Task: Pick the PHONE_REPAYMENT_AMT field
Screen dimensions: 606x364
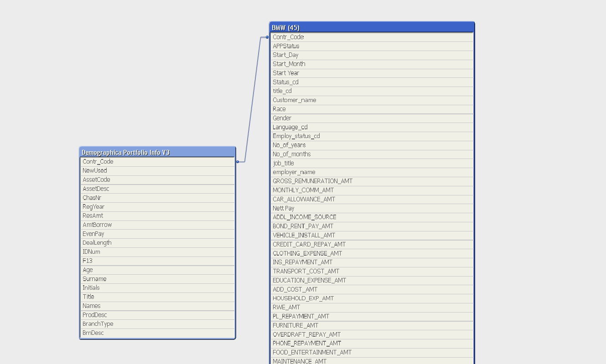Action: [x=372, y=343]
